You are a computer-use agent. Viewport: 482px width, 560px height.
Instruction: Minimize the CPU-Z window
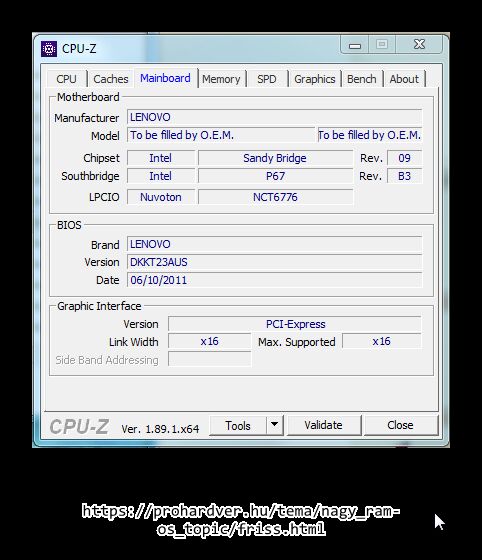point(355,45)
